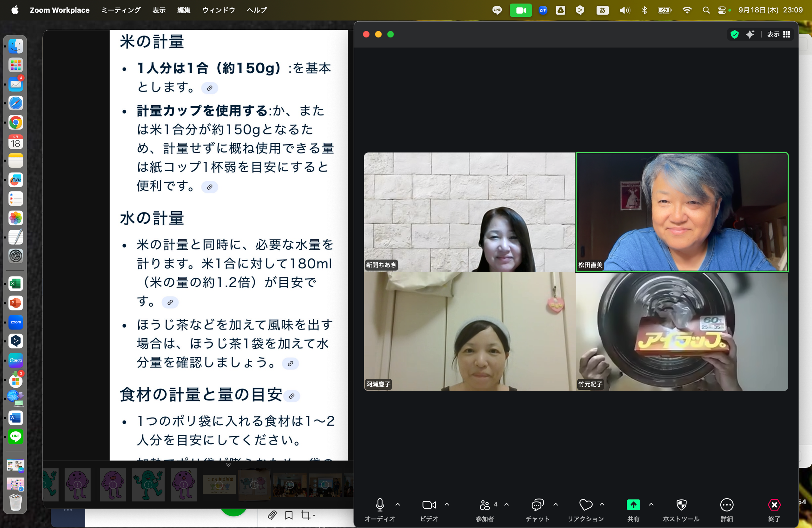
Task: Click the AI Companion sparkle icon
Action: 750,34
